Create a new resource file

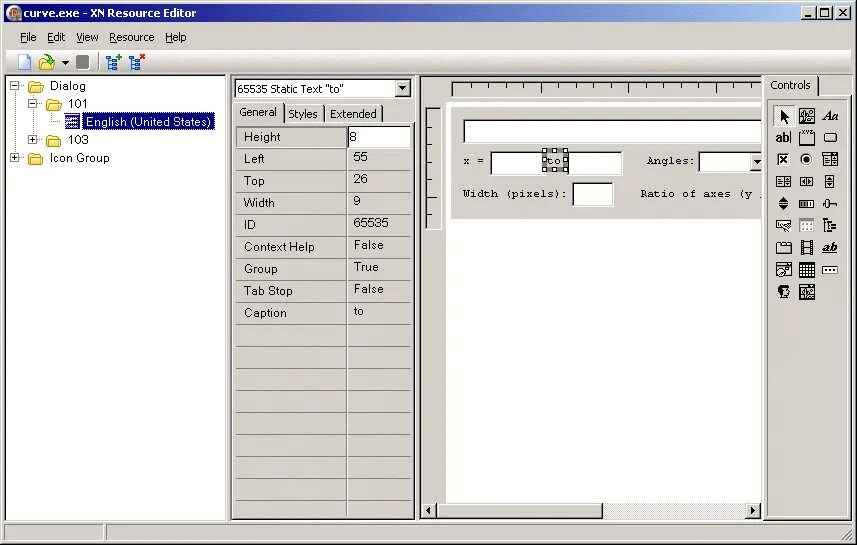[x=25, y=62]
